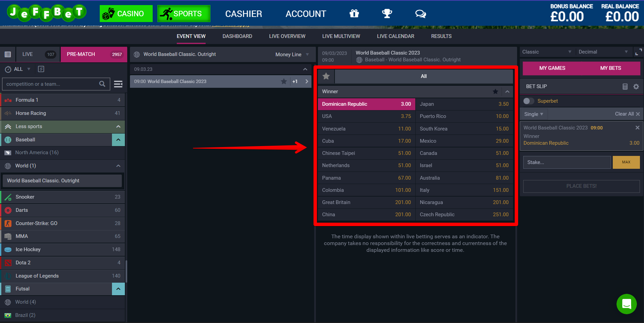Select USA at odds 3.75
This screenshot has height=323, width=644.
[366, 116]
